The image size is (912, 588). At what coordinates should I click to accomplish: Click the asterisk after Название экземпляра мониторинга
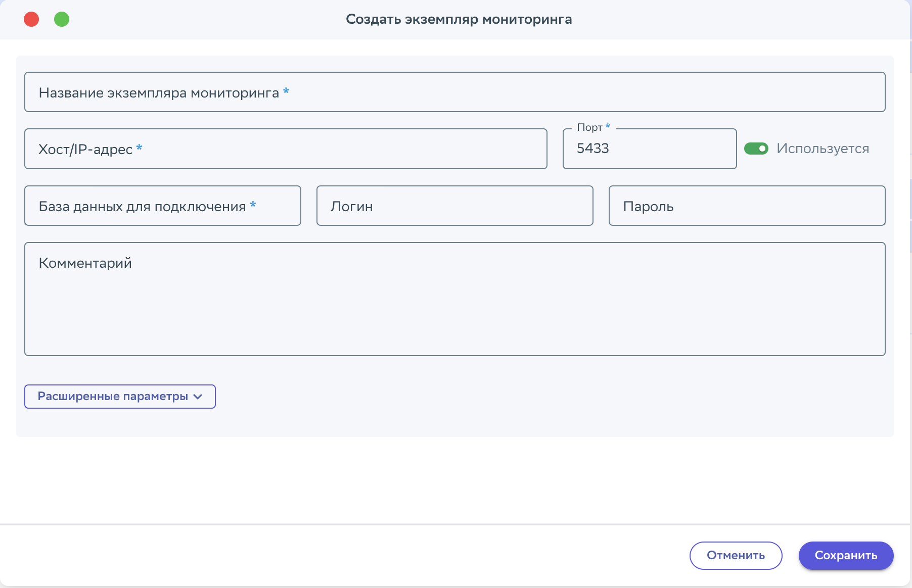click(286, 91)
